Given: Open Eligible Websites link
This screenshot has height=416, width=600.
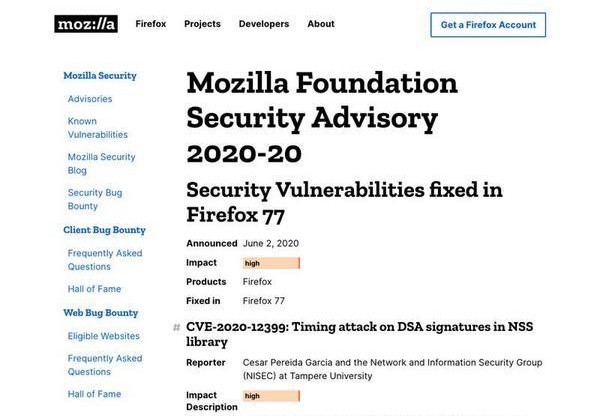Looking at the screenshot, I should tap(104, 336).
